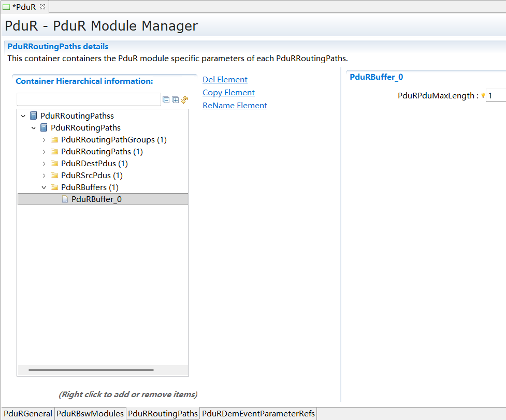Collapse the PduRRoutingPathss root node
The image size is (506, 420).
tap(23, 115)
